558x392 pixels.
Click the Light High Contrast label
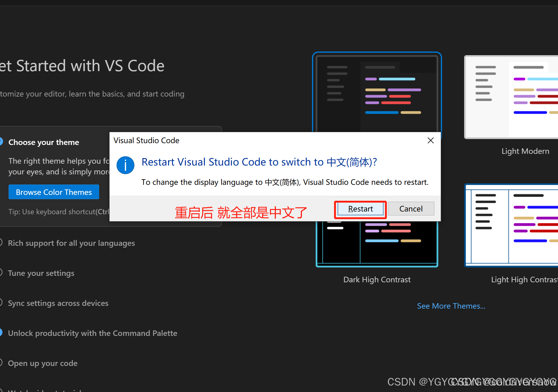[524, 280]
